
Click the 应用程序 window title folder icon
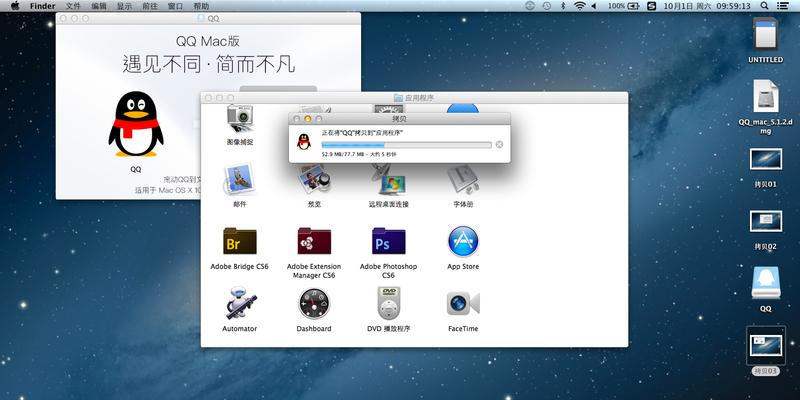(x=398, y=98)
